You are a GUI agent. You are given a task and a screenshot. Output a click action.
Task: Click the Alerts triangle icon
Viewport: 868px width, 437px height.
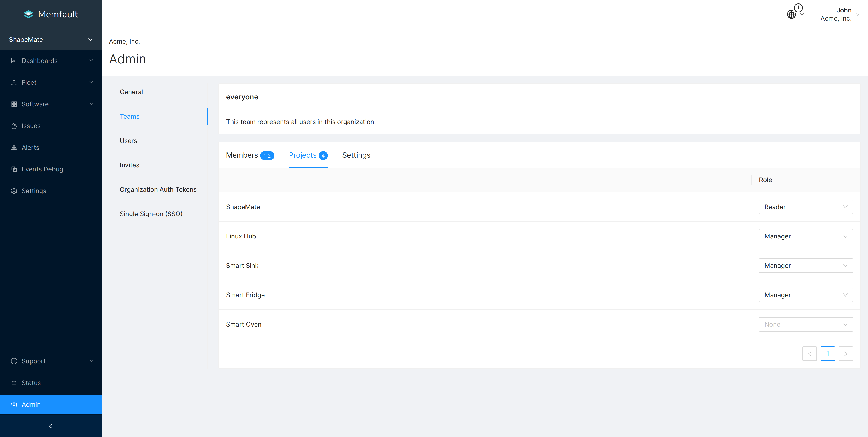[14, 147]
